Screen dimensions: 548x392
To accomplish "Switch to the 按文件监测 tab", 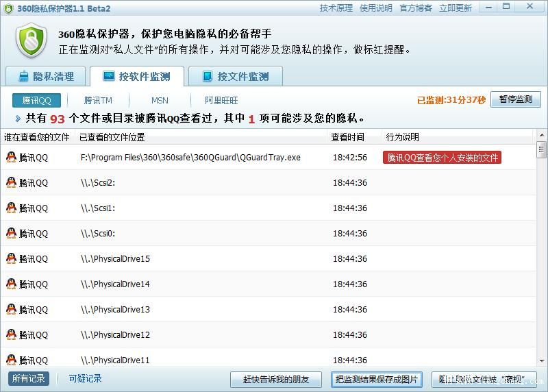I will (235, 76).
